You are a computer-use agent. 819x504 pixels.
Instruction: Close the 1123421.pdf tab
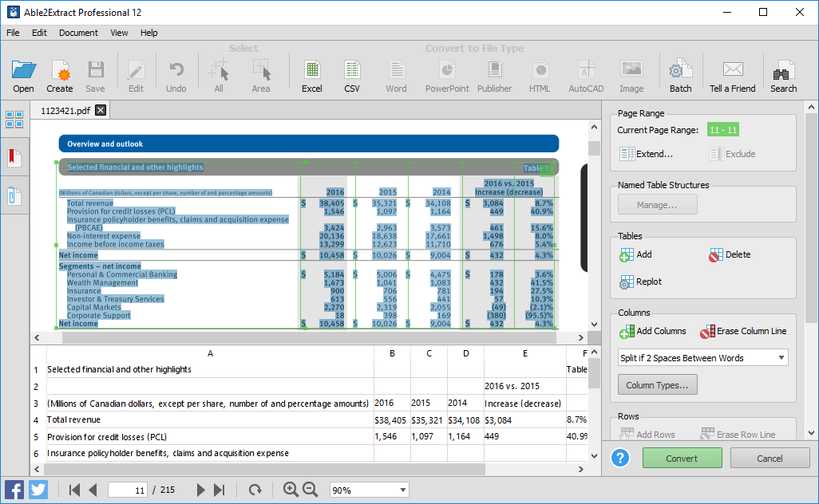101,110
